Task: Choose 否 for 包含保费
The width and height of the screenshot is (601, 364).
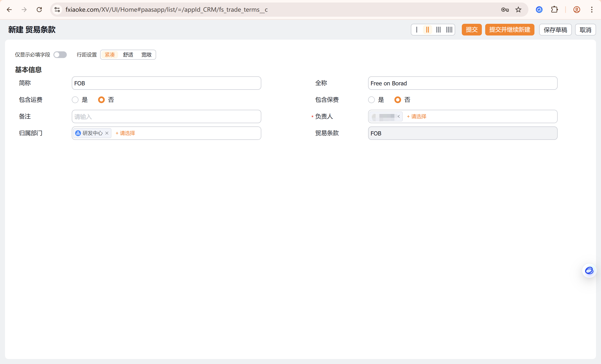Action: pyautogui.click(x=398, y=100)
